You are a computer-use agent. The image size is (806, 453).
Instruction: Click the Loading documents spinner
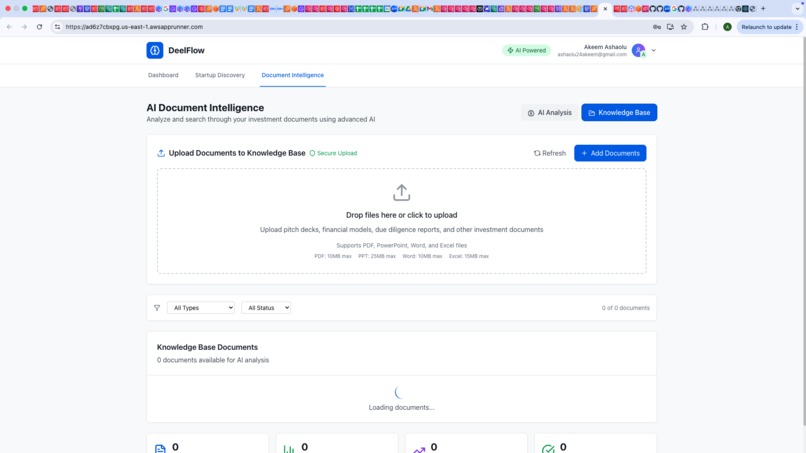click(x=400, y=393)
